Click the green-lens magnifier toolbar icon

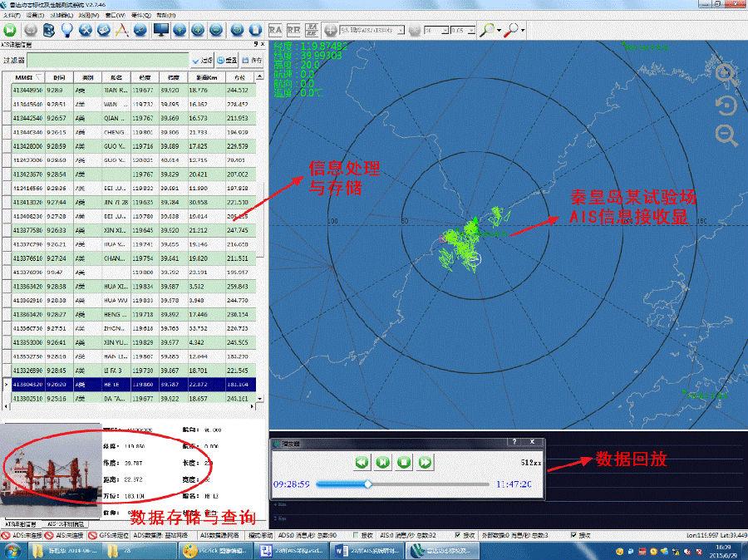[487, 30]
